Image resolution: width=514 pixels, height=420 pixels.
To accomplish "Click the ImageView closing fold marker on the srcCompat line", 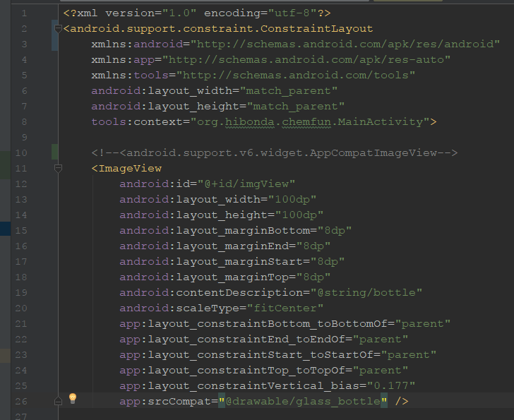I will tap(58, 402).
